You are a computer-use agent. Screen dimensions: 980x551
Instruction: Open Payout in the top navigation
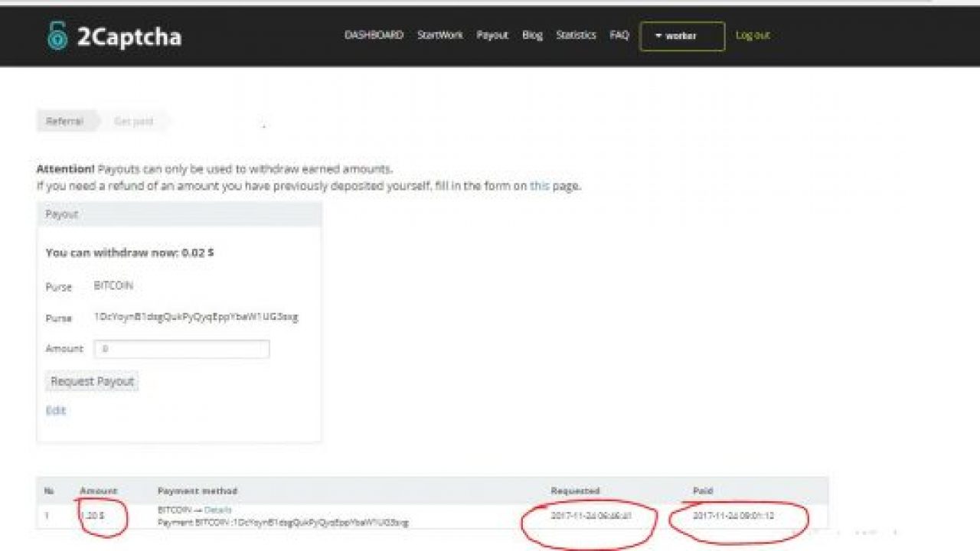click(x=492, y=35)
